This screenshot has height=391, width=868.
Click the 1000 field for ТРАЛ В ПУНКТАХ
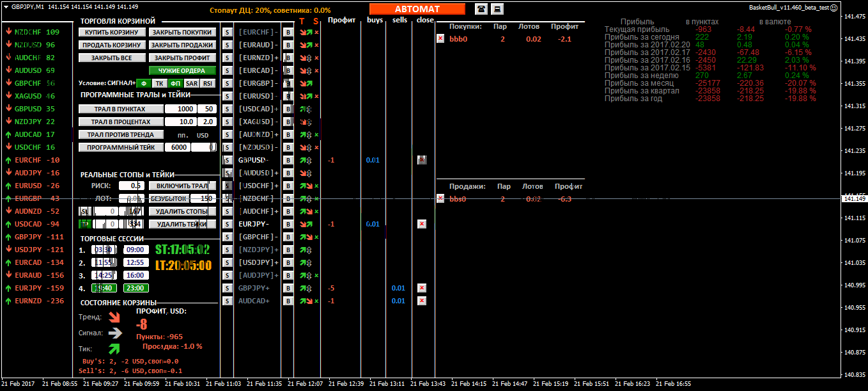[180, 109]
